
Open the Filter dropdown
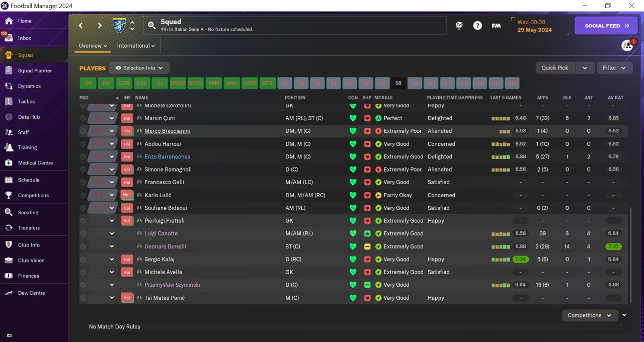614,68
